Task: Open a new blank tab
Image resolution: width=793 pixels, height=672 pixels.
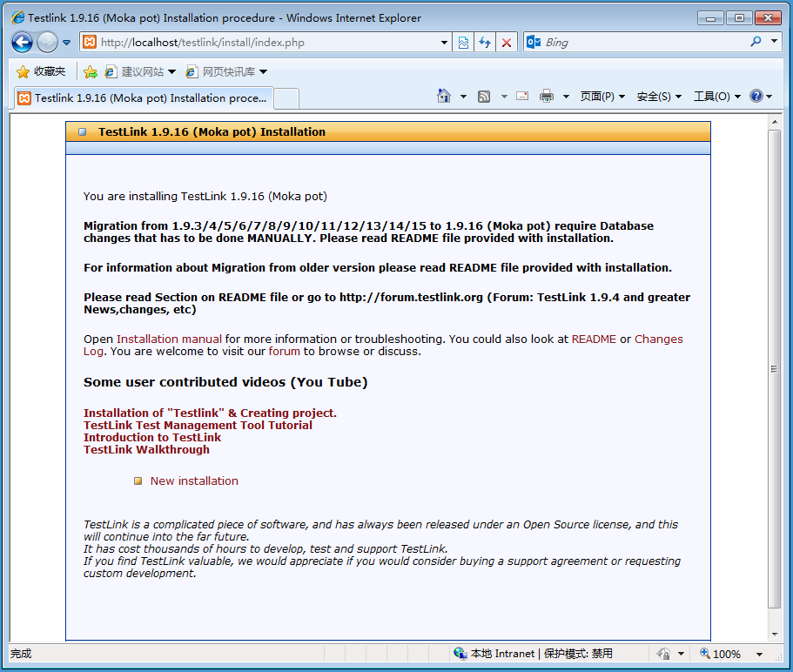Action: tap(286, 98)
